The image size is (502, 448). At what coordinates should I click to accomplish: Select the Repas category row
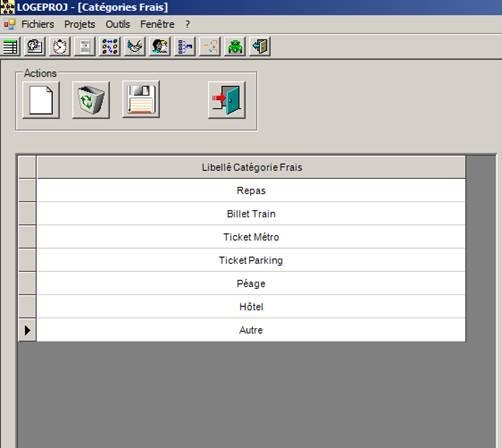coord(251,190)
